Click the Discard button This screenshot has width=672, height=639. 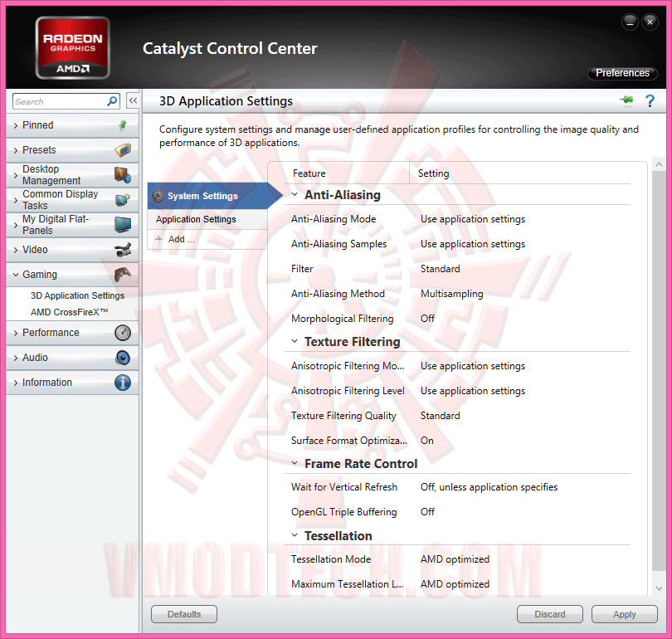point(550,614)
